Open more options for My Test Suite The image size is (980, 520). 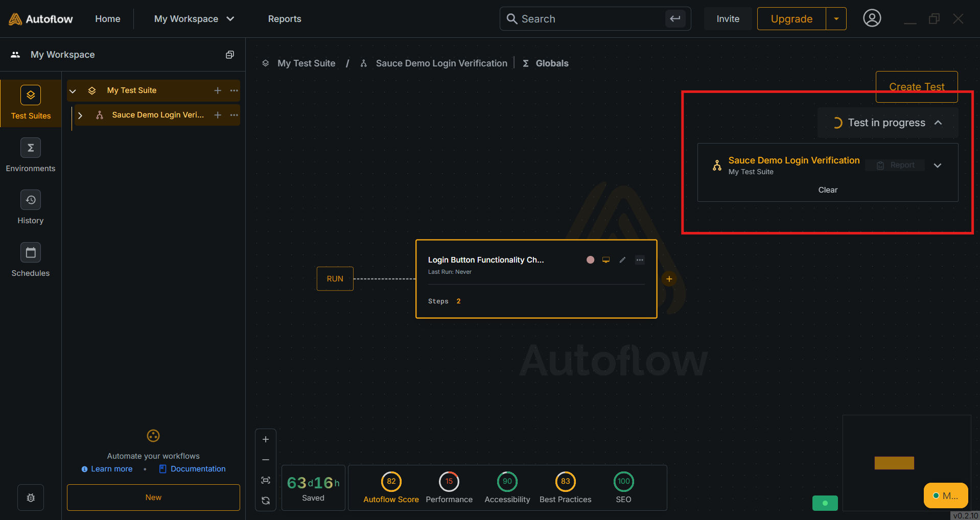click(x=234, y=90)
